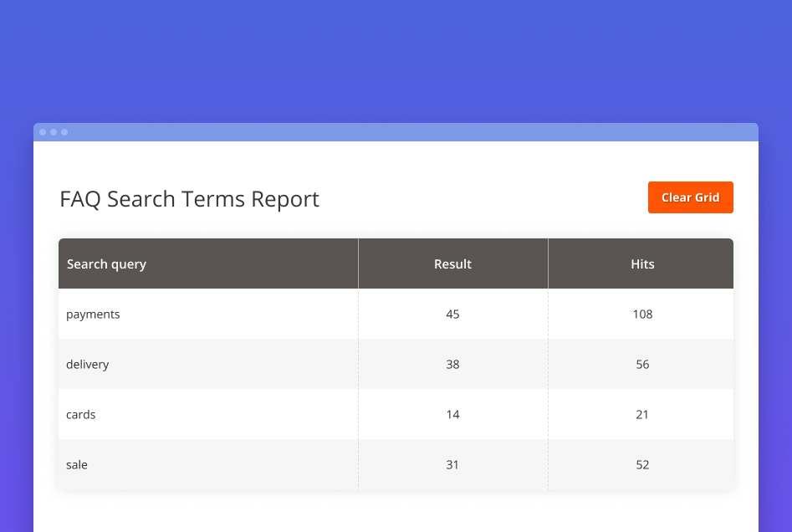The height and width of the screenshot is (532, 792).
Task: Sort by the Result column header
Action: point(452,264)
